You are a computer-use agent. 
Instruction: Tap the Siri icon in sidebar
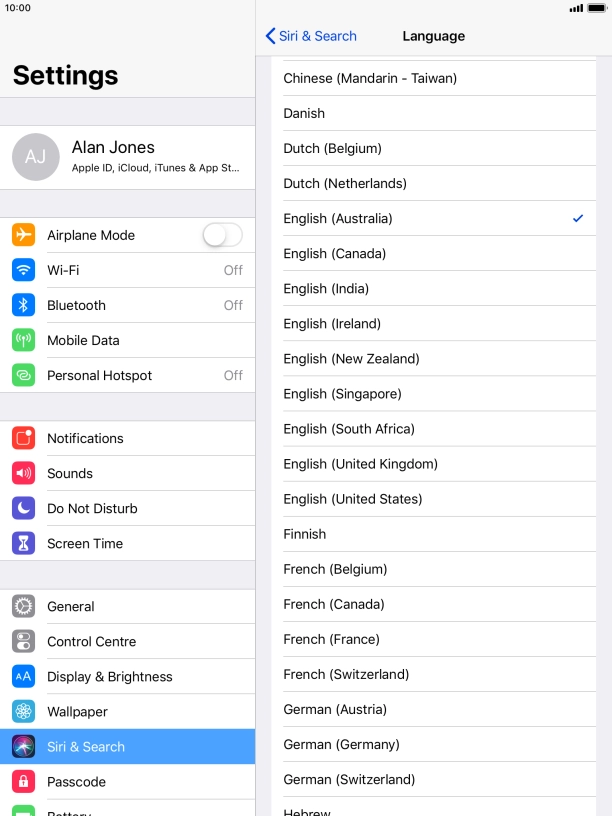coord(23,746)
